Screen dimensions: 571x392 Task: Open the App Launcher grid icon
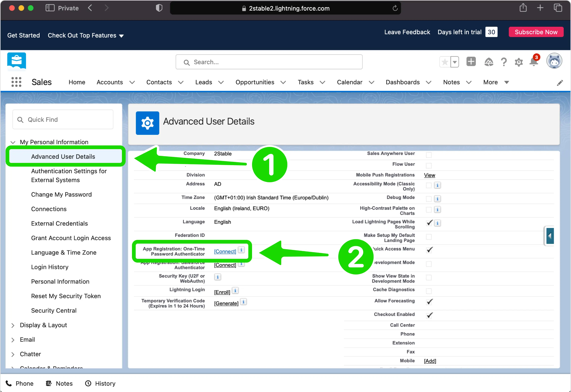coord(16,82)
